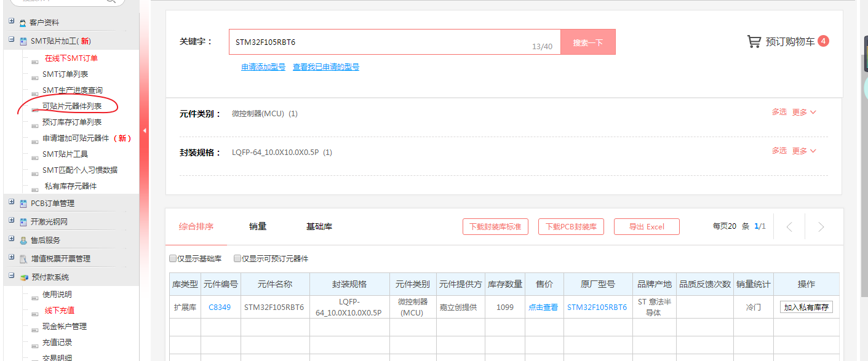Switch to the 基础库 tab
The width and height of the screenshot is (868, 361).
pyautogui.click(x=319, y=226)
